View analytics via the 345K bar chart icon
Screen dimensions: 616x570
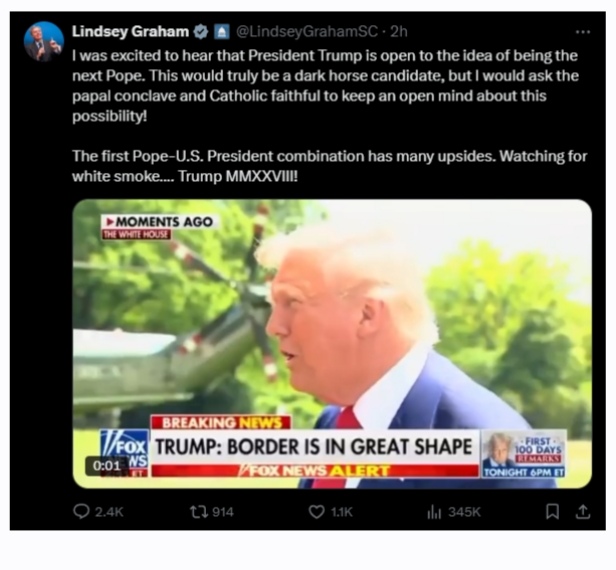click(x=434, y=512)
